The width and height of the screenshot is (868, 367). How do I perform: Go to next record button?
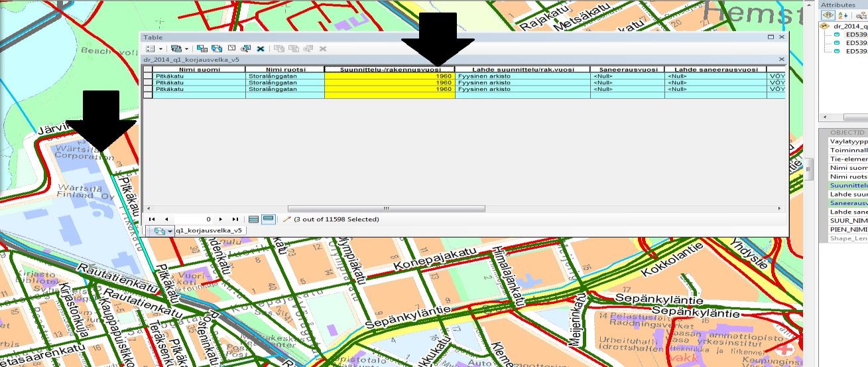221,219
